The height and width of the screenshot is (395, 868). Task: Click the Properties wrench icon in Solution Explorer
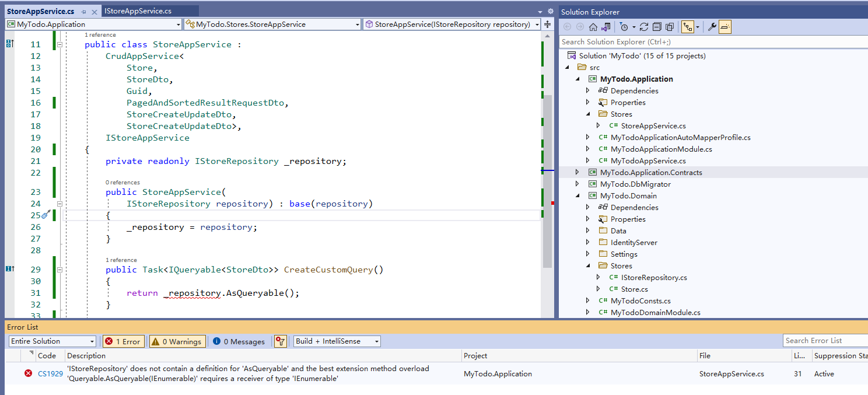[x=712, y=26]
